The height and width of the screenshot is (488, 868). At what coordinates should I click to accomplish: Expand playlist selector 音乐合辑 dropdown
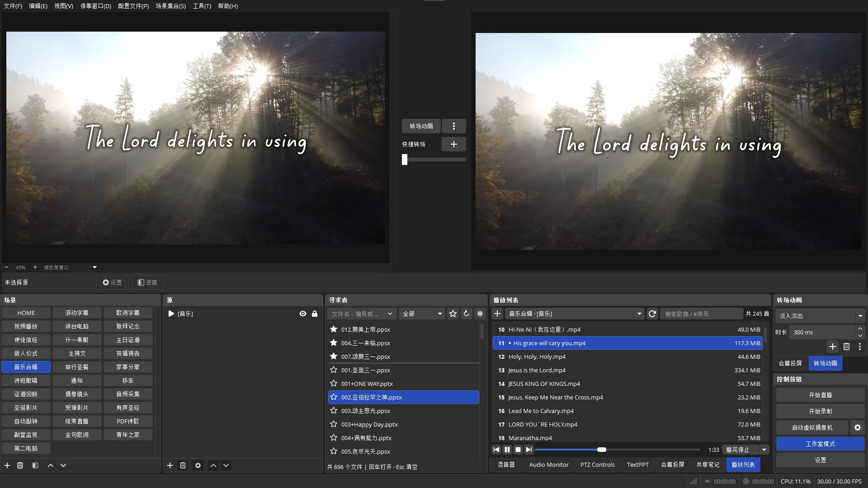tap(574, 314)
